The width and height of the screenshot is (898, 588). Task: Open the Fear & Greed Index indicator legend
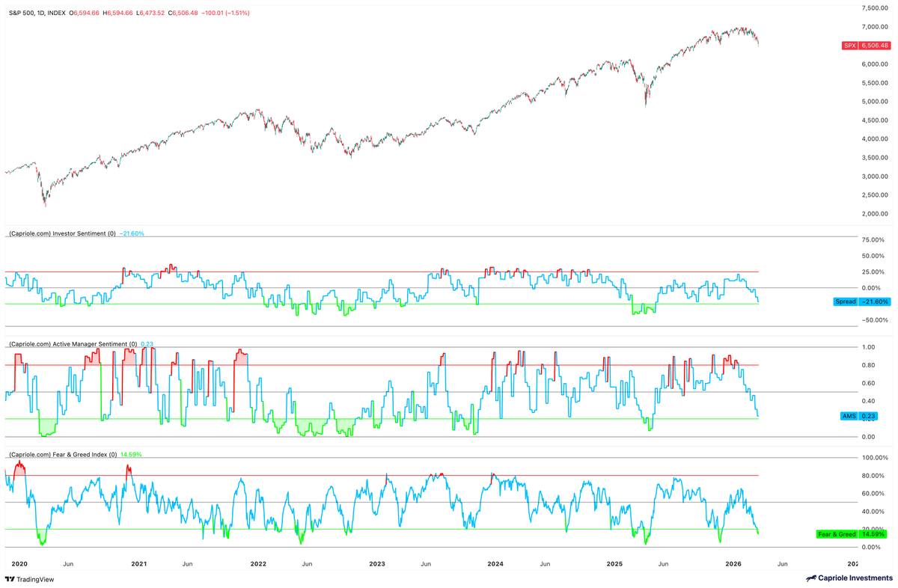pos(63,454)
